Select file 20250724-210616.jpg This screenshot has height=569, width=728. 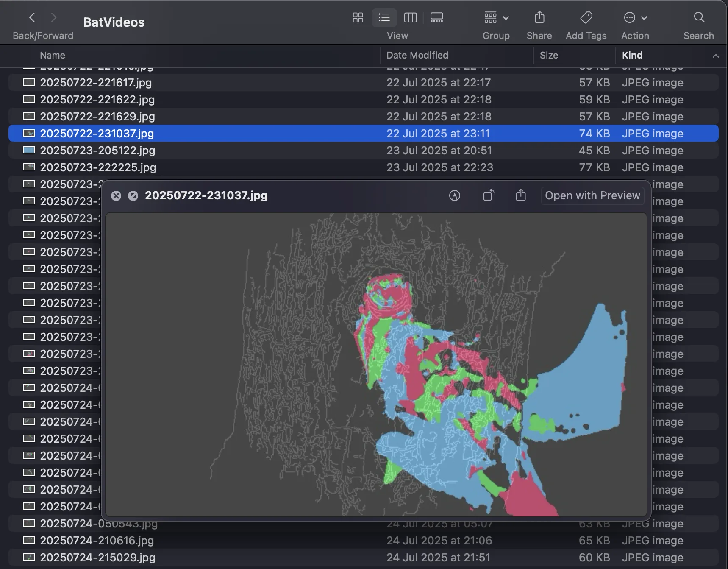(x=363, y=541)
